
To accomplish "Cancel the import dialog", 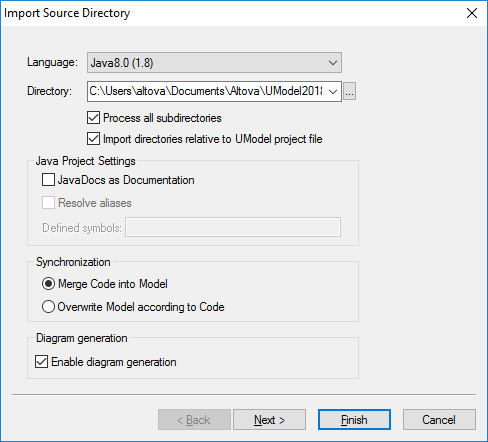I will 439,420.
